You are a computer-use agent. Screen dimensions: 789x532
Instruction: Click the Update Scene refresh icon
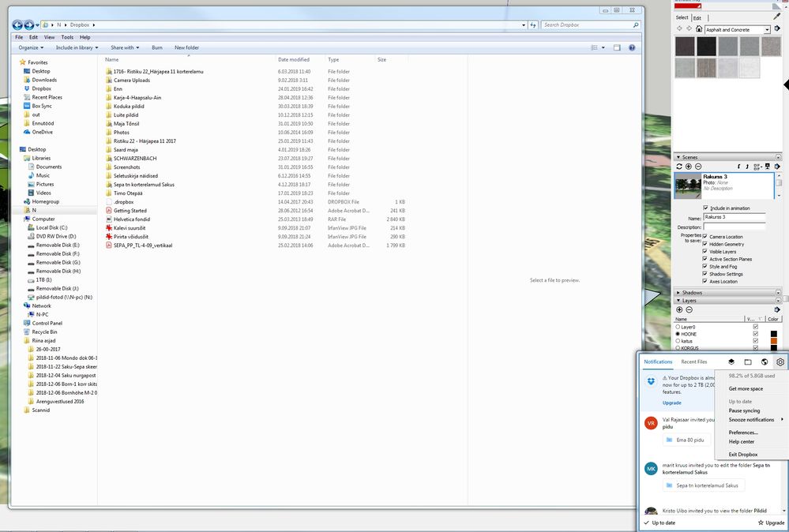679,167
